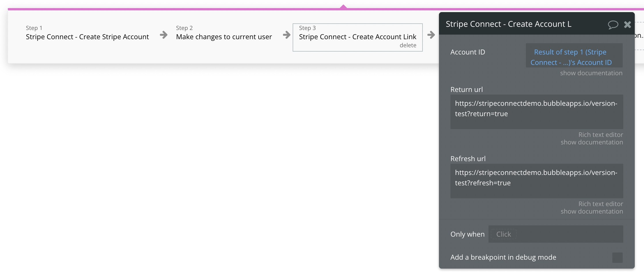
Task: Click arrow between Step 2 and Step 3
Action: click(x=287, y=35)
